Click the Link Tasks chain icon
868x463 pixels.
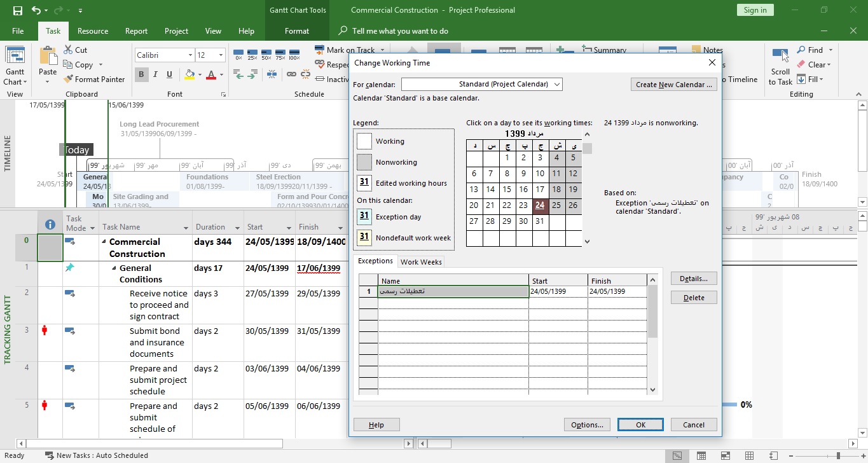click(x=291, y=74)
